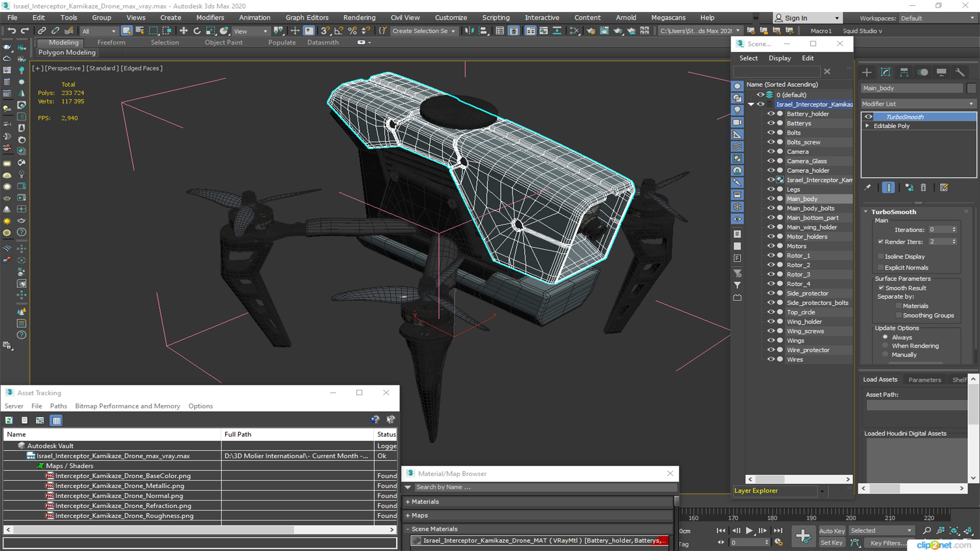Open Time Configuration clock icon
The height and width of the screenshot is (551, 980).
pyautogui.click(x=778, y=542)
